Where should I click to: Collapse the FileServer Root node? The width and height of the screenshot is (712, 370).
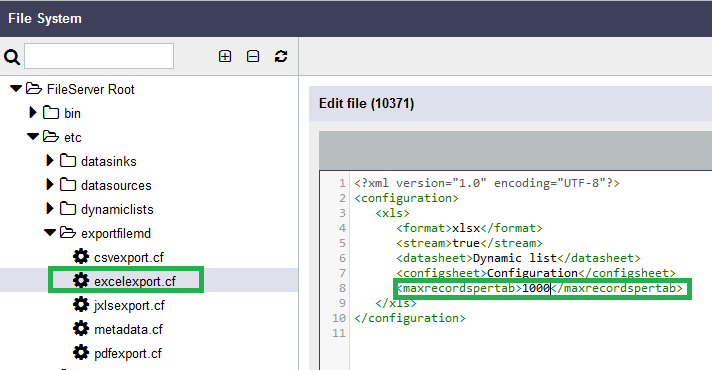[x=16, y=89]
